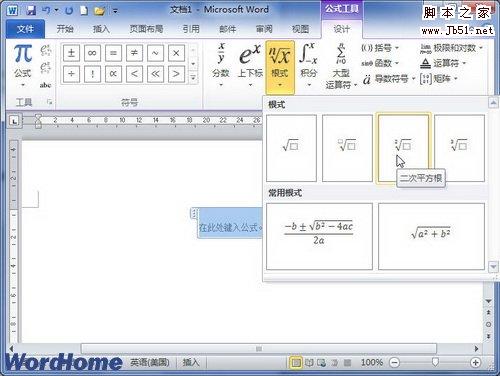Insert the division ÷ symbol

point(71,74)
